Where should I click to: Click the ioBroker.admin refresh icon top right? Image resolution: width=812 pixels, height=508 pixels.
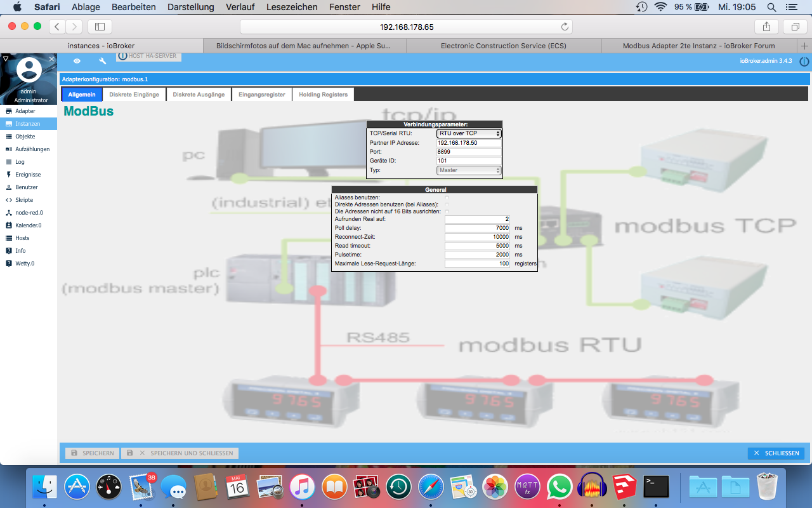click(x=805, y=60)
